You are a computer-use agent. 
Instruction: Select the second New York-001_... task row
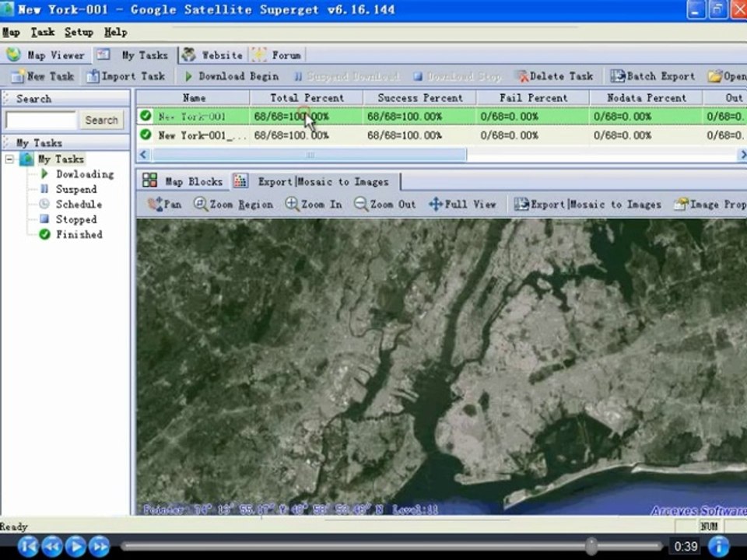point(442,135)
